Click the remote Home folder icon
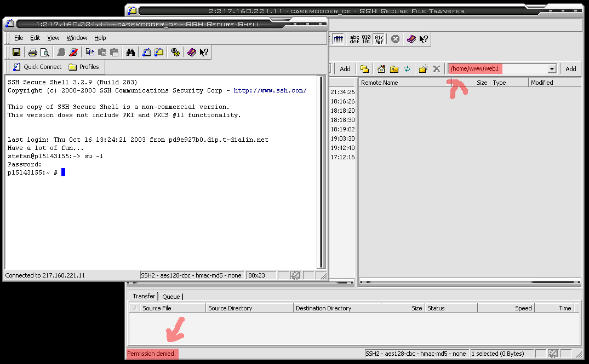 pyautogui.click(x=381, y=69)
